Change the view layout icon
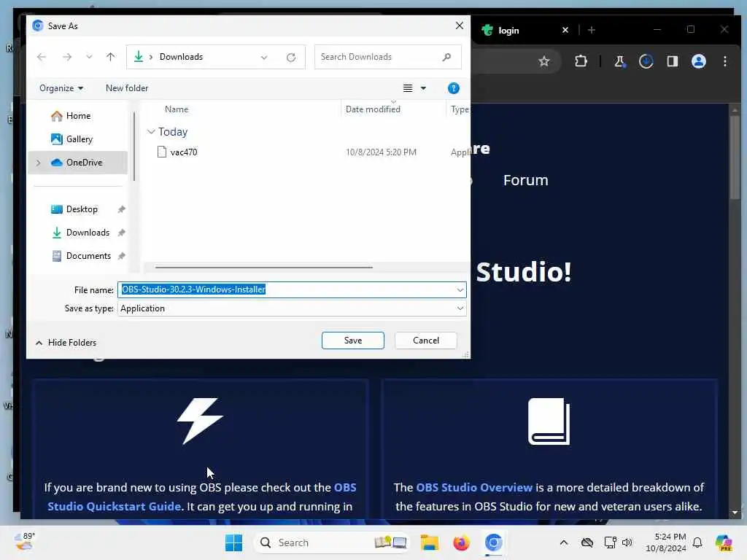Image resolution: width=747 pixels, height=560 pixels. click(408, 88)
